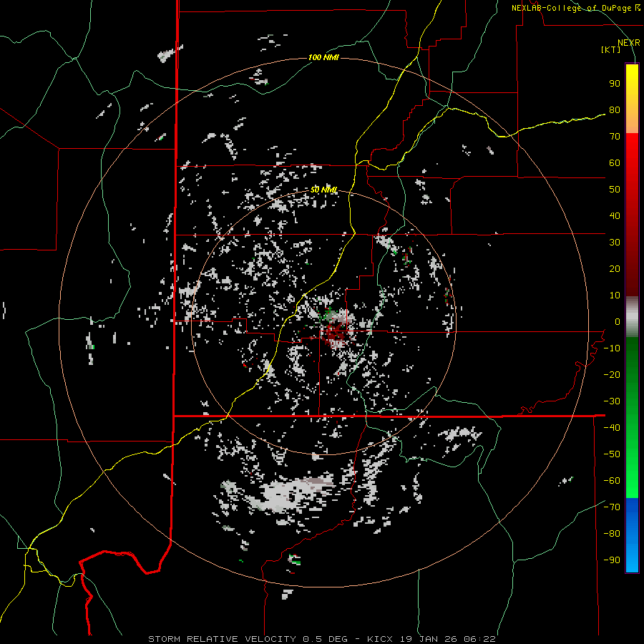
Task: Click the -30 value on the velocity scale
Action: coord(612,401)
